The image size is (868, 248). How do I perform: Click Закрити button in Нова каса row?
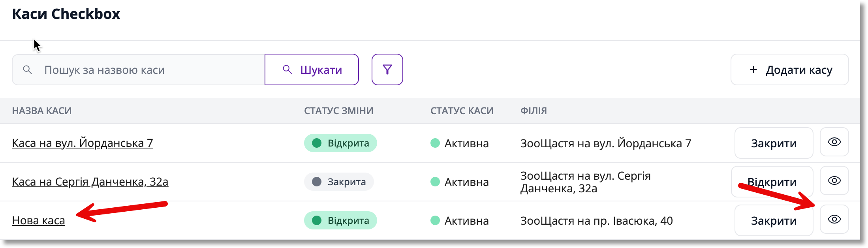coord(774,220)
